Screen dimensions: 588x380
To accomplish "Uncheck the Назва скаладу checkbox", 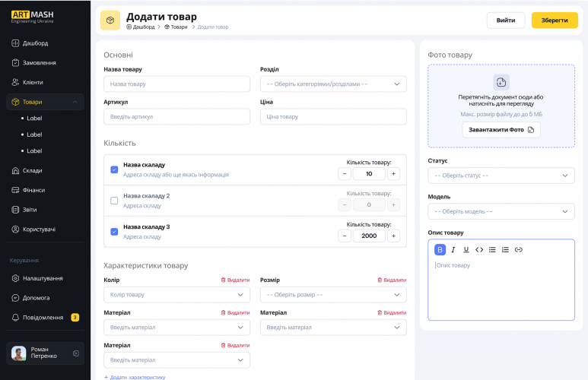I will pyautogui.click(x=114, y=169).
